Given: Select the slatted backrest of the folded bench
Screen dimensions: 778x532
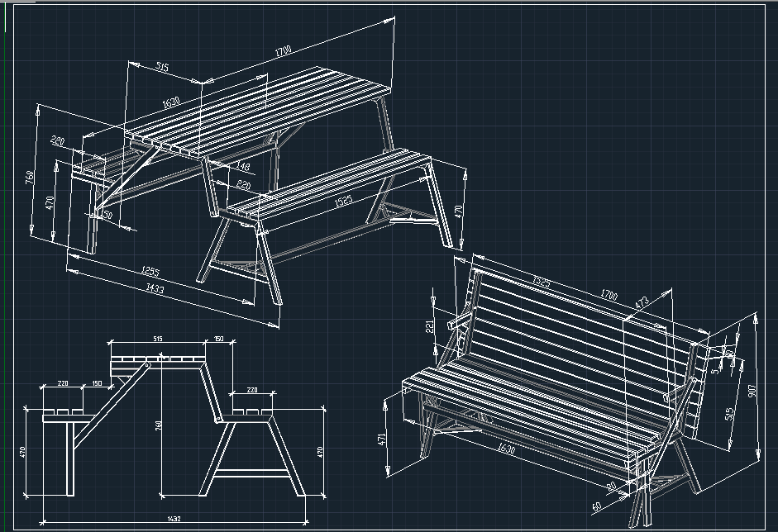Looking at the screenshot, I should 579,330.
